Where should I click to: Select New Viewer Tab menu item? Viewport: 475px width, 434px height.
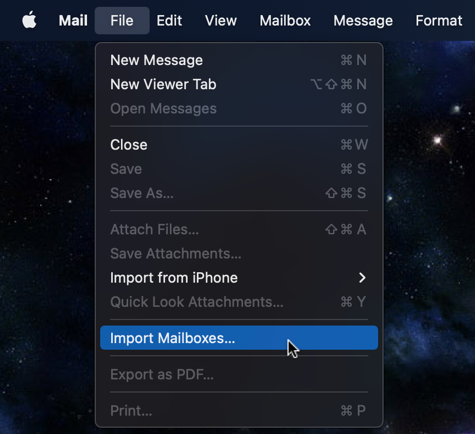[239, 84]
